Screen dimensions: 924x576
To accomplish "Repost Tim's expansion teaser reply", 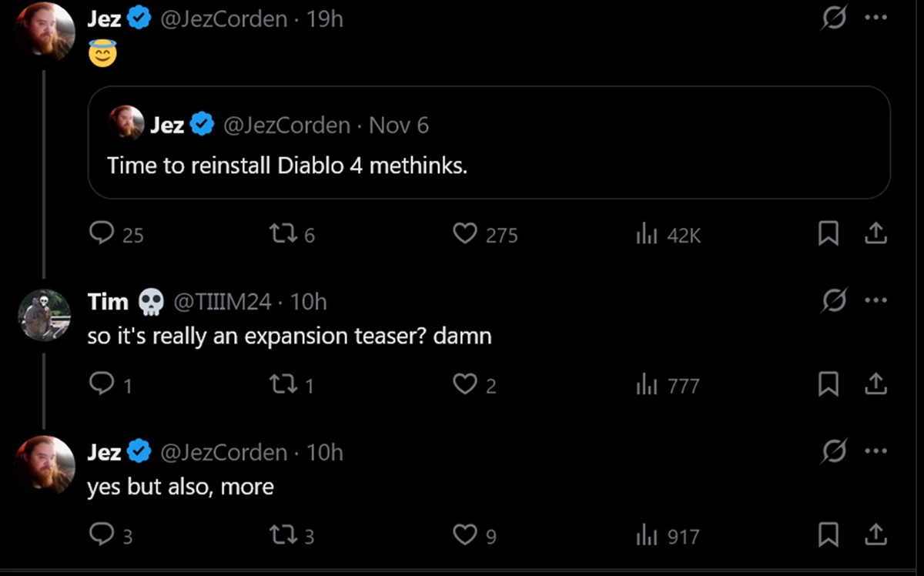I will coord(280,384).
